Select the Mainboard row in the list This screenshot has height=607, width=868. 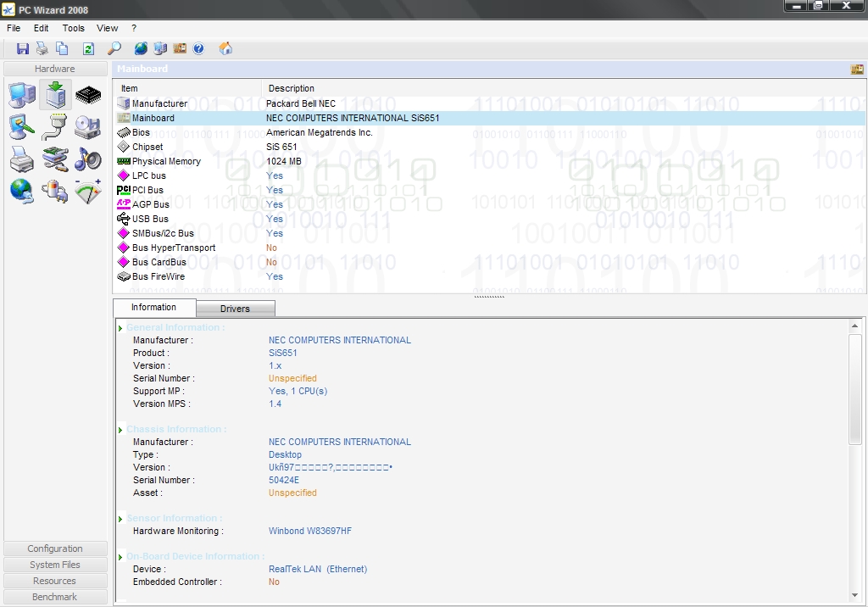pos(490,118)
